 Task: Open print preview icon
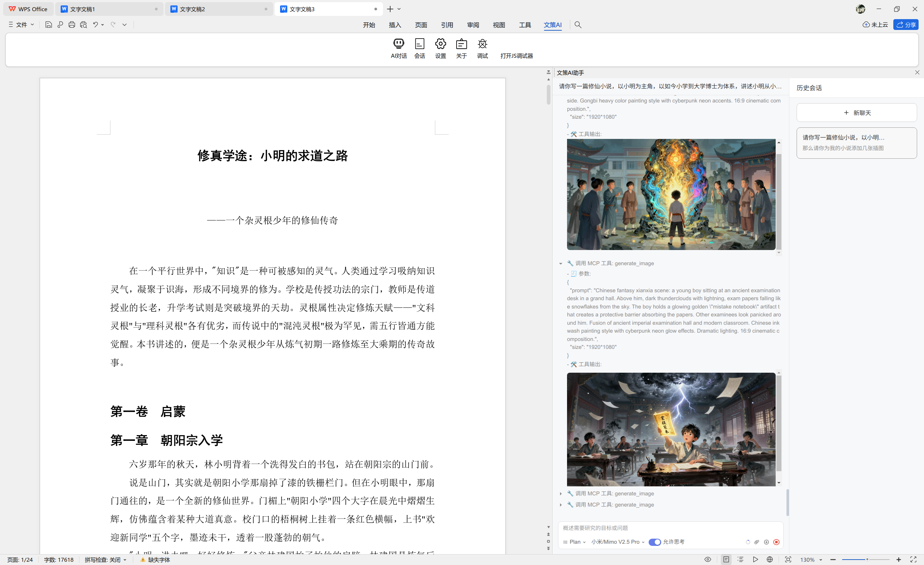pyautogui.click(x=84, y=25)
